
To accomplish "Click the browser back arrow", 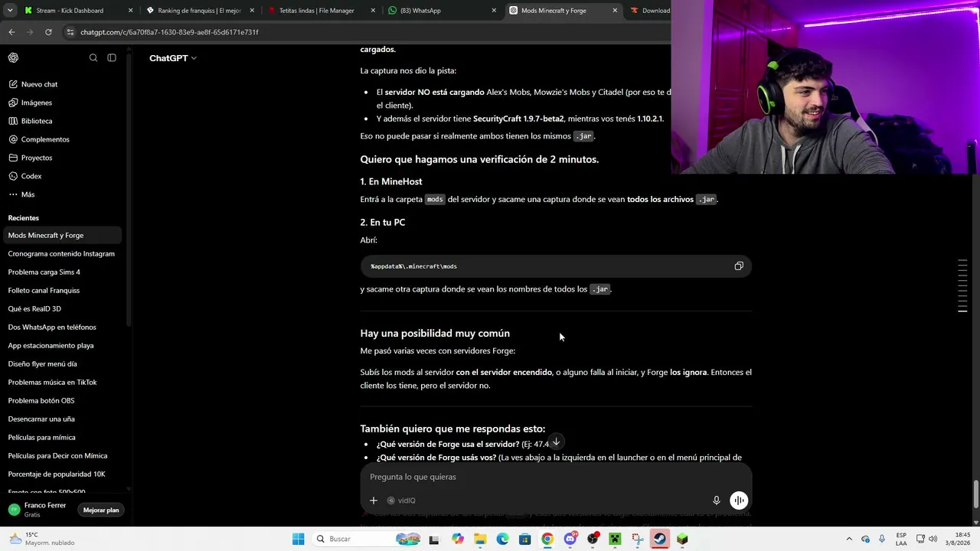I will [11, 32].
